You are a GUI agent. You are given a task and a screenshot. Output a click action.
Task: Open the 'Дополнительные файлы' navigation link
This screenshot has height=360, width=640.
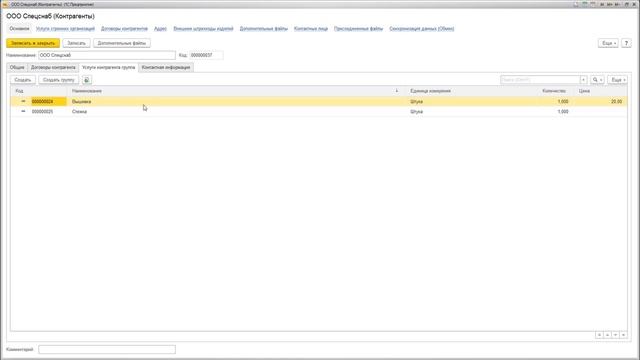(x=264, y=29)
